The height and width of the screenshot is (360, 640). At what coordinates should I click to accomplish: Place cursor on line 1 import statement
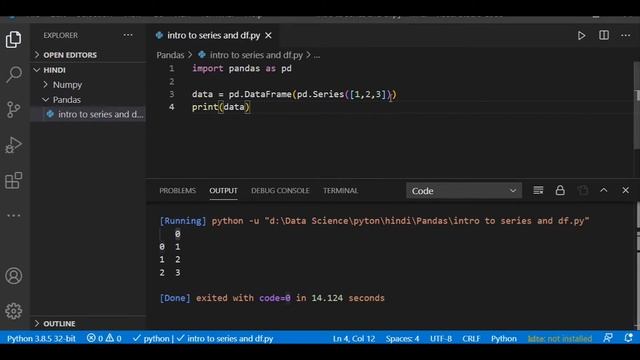coord(242,69)
